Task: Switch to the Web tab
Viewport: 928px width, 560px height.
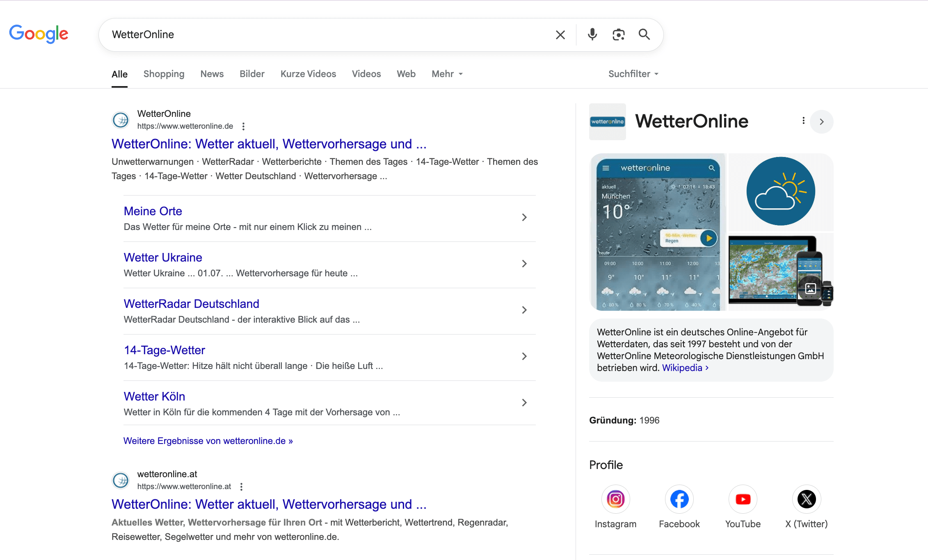Action: tap(406, 74)
